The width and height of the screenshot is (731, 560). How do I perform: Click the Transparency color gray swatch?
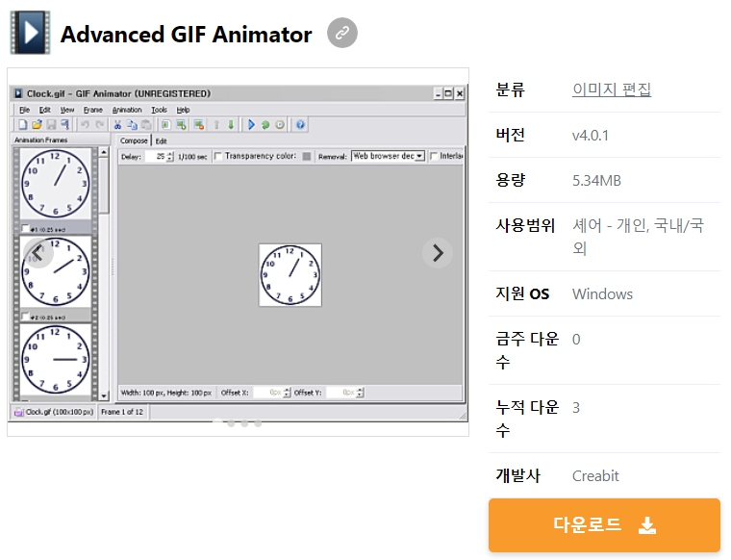306,156
